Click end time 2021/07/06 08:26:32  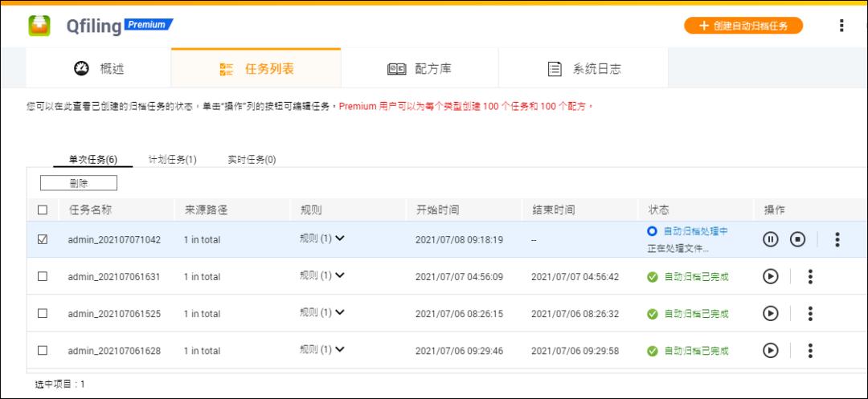pos(575,314)
